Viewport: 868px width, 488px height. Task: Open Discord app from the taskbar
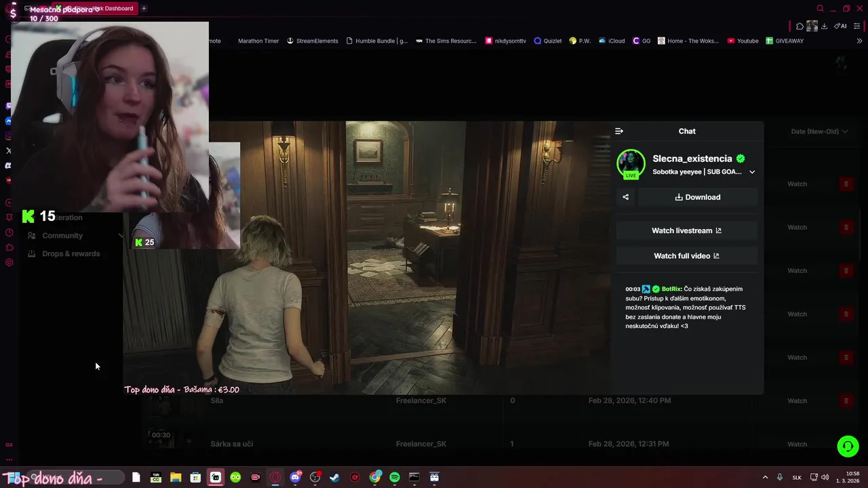[295, 477]
